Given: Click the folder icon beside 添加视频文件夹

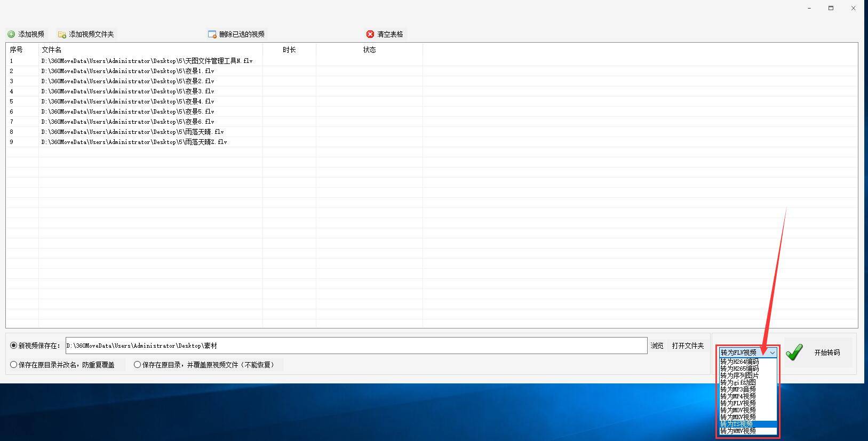Looking at the screenshot, I should point(62,34).
